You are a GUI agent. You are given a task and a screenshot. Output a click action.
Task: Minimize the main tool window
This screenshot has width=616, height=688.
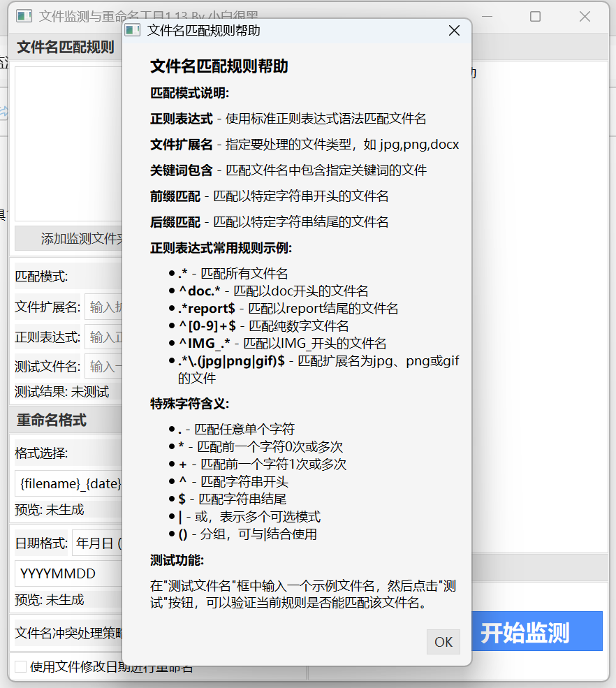[x=487, y=17]
